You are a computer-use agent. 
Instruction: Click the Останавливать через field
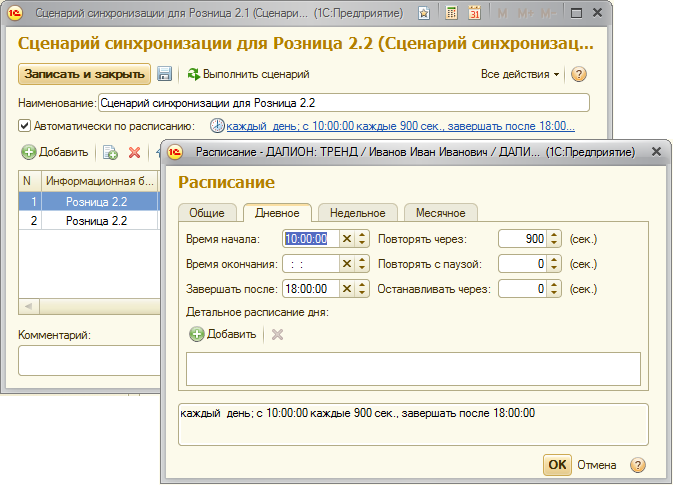click(523, 289)
